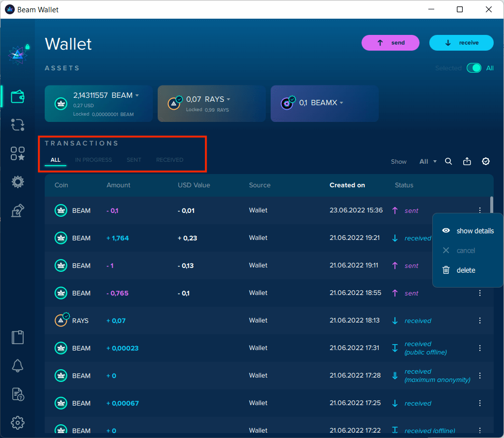Viewport: 504px width, 438px height.
Task: Open the Notifications bell icon
Action: pyautogui.click(x=18, y=366)
